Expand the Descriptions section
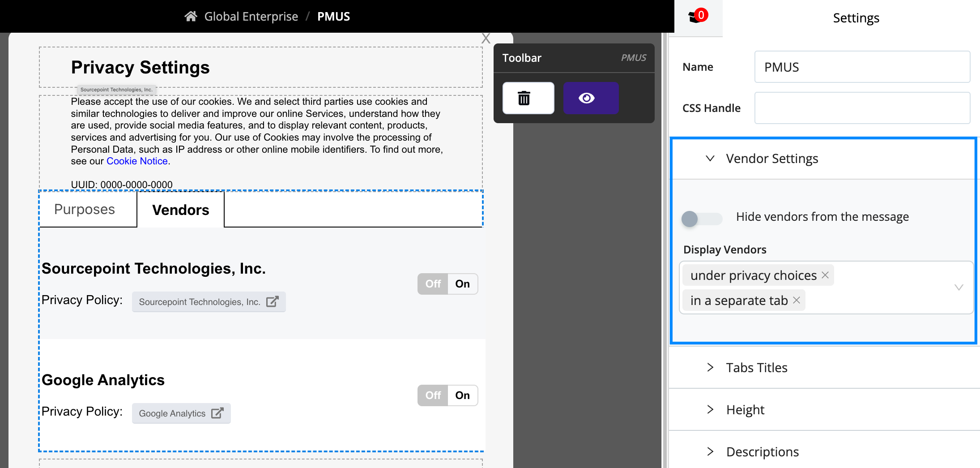The image size is (980, 468). (x=823, y=451)
